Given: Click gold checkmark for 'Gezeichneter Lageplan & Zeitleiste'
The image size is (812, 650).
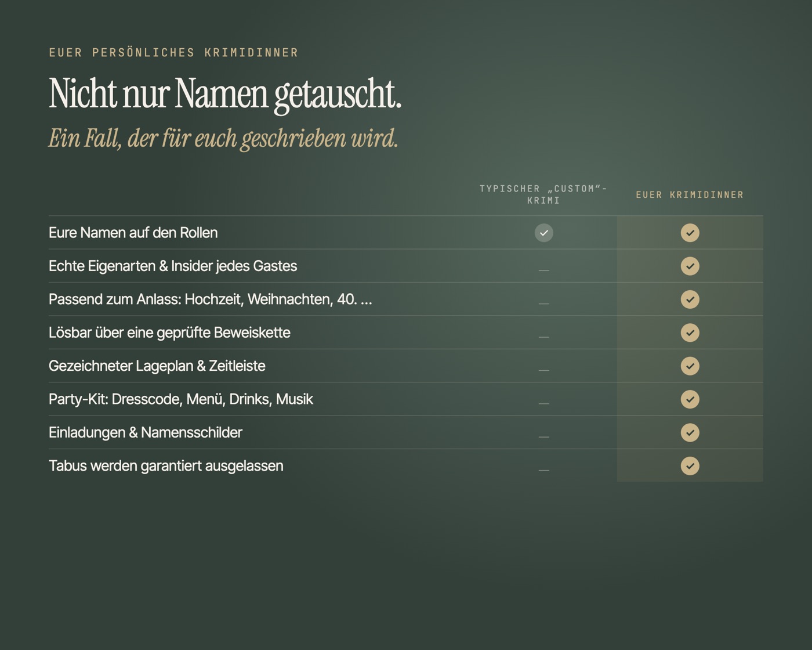Looking at the screenshot, I should pyautogui.click(x=690, y=366).
